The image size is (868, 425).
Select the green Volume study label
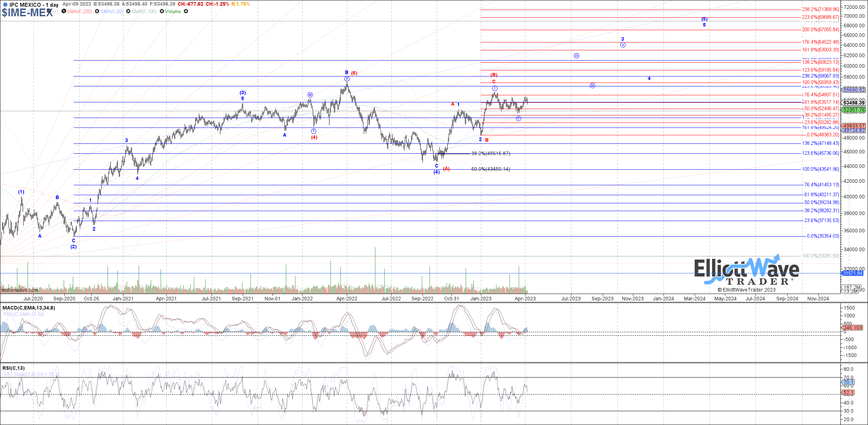(173, 11)
